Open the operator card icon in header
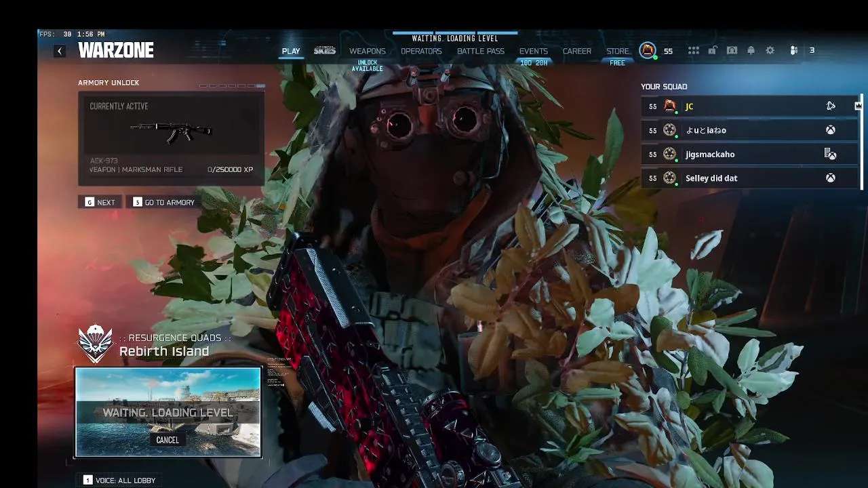Viewport: 868px width, 488px height. [x=732, y=51]
